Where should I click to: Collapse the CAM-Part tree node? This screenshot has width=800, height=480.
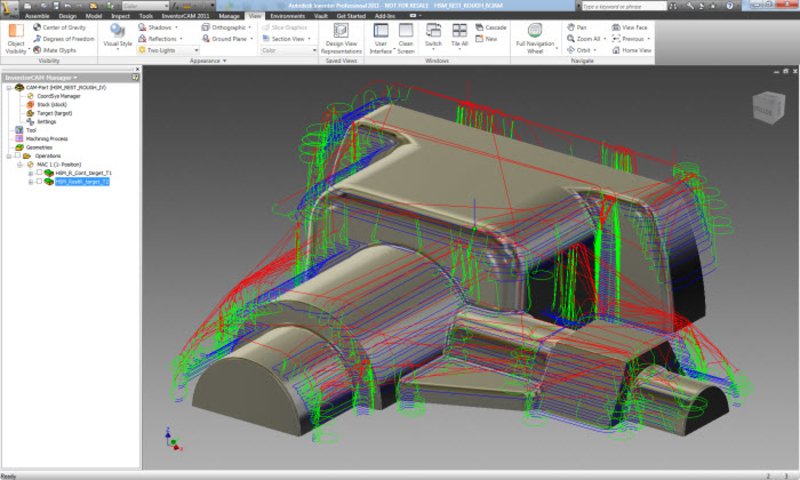(8, 88)
